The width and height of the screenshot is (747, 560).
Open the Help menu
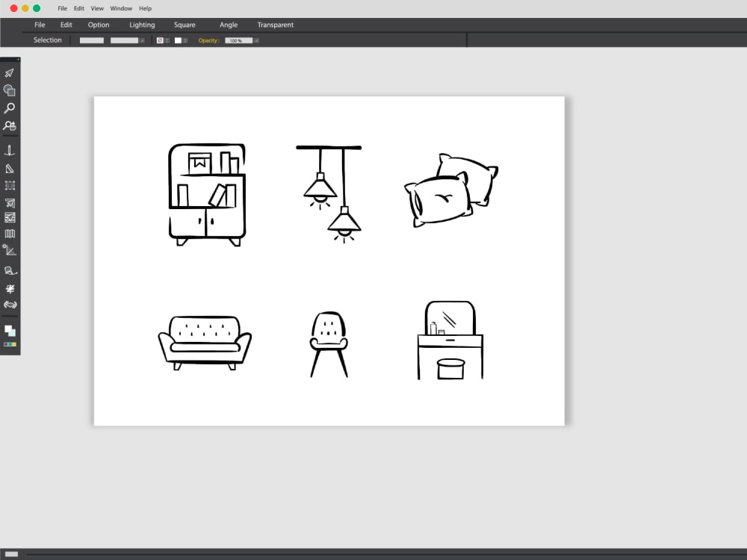146,8
